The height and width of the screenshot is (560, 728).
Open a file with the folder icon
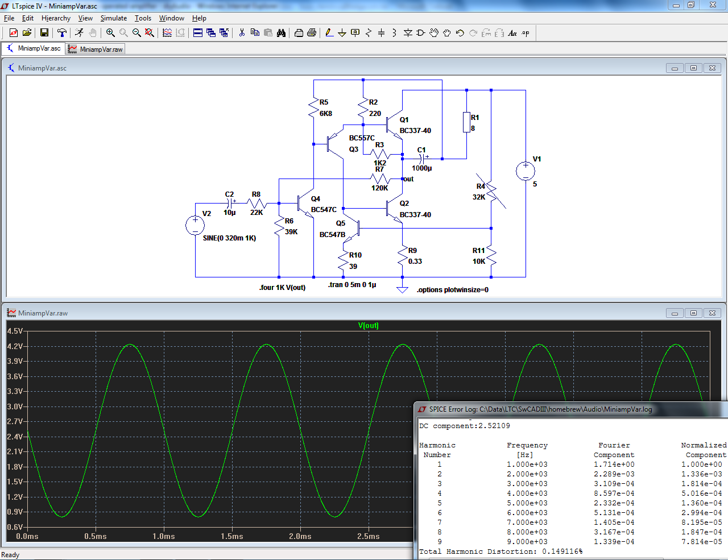(x=27, y=33)
